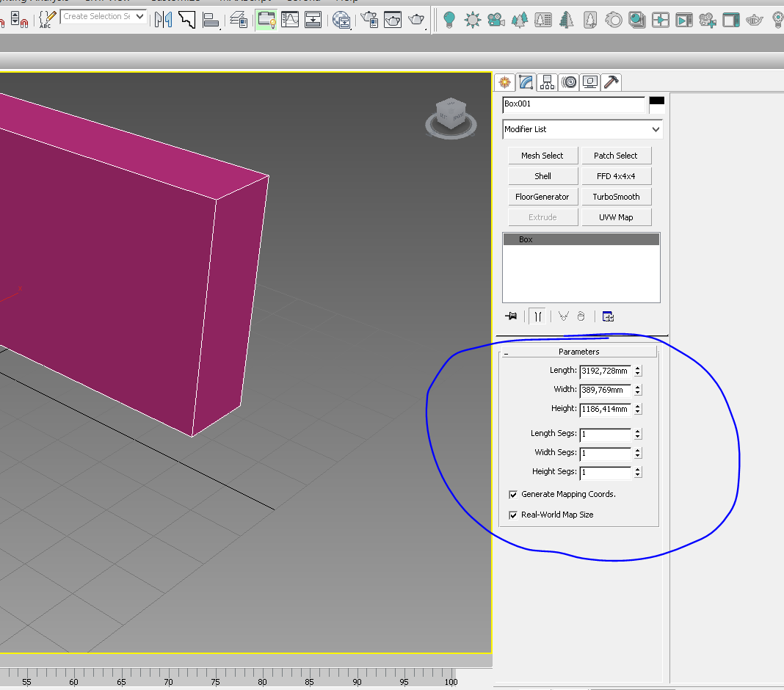Open the Create panel tab
This screenshot has height=690, width=784.
[504, 82]
